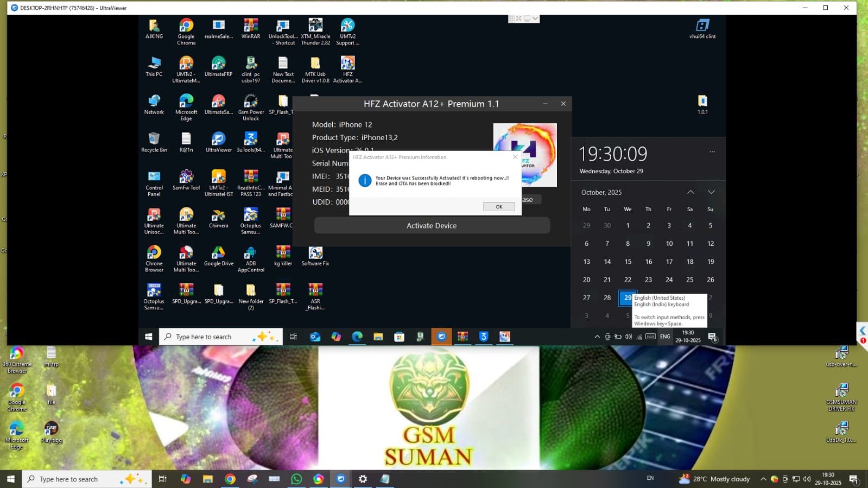Select October 15 in the calendar
Screen dimensions: 868x488
pyautogui.click(x=628, y=262)
